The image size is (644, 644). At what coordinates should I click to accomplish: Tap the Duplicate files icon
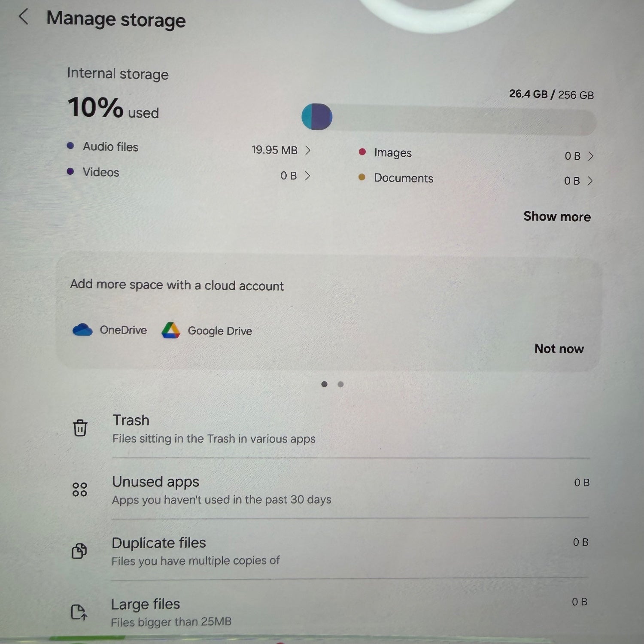79,550
